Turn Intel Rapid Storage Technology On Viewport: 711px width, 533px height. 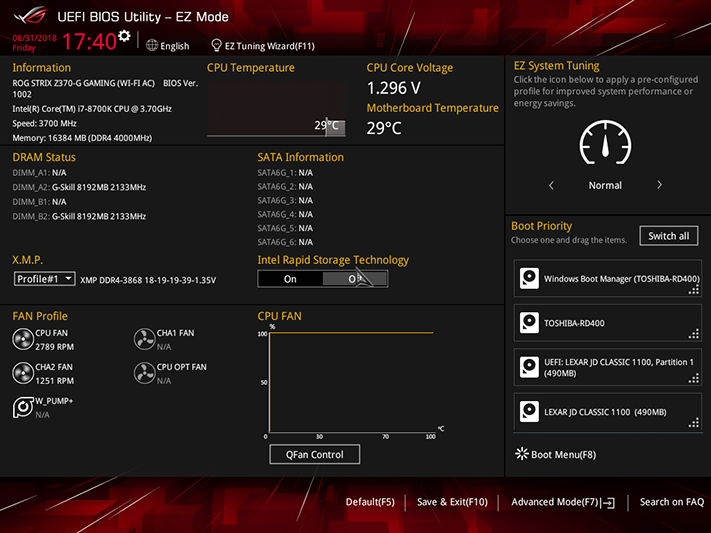[290, 279]
